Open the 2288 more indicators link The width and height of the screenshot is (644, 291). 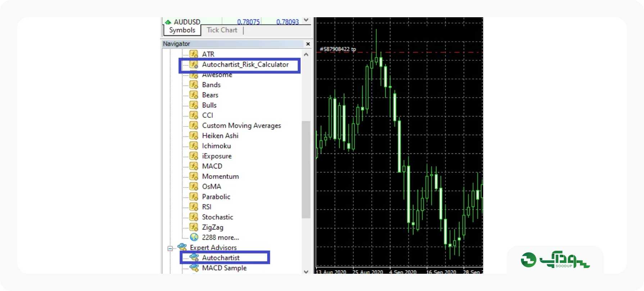(221, 237)
